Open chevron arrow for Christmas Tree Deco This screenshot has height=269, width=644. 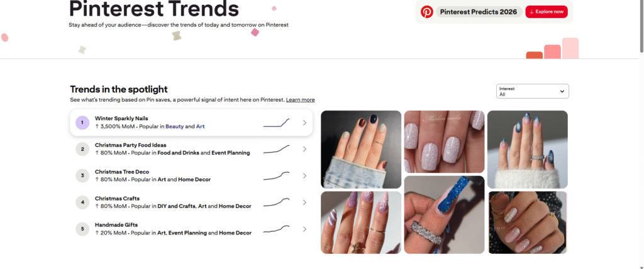point(304,176)
